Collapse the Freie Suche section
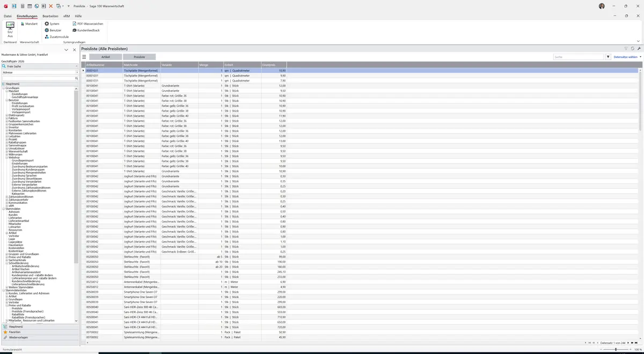 coord(77,67)
